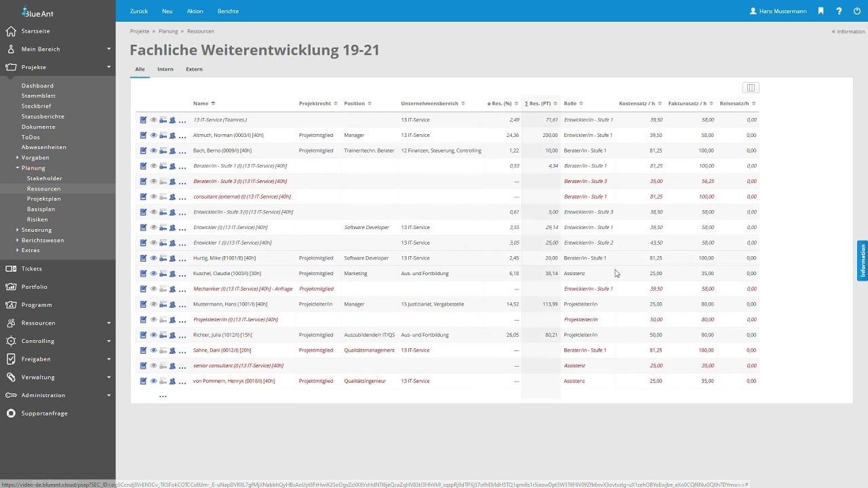Click the Zurück button in top bar
This screenshot has height=488, width=868.
(139, 11)
